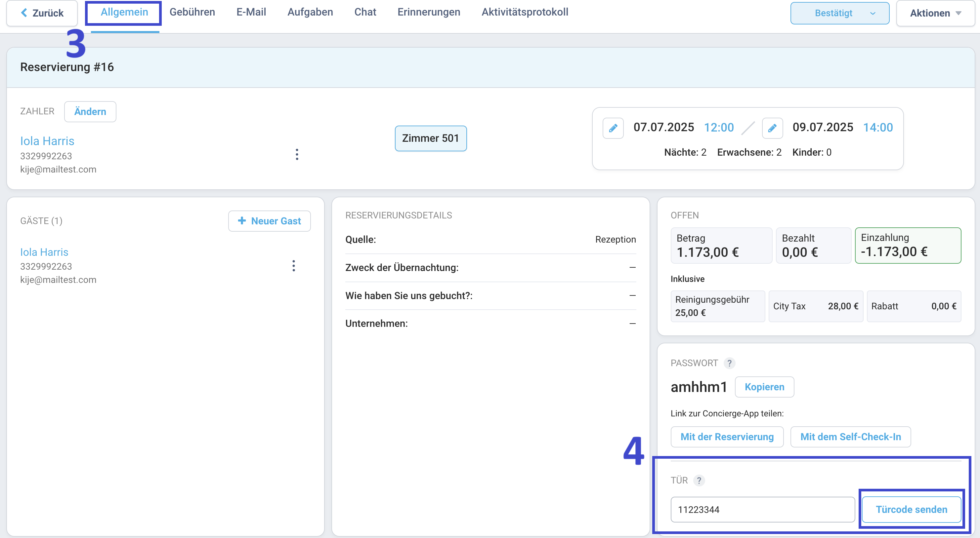Click the door code input field
The image size is (980, 538).
pyautogui.click(x=762, y=510)
